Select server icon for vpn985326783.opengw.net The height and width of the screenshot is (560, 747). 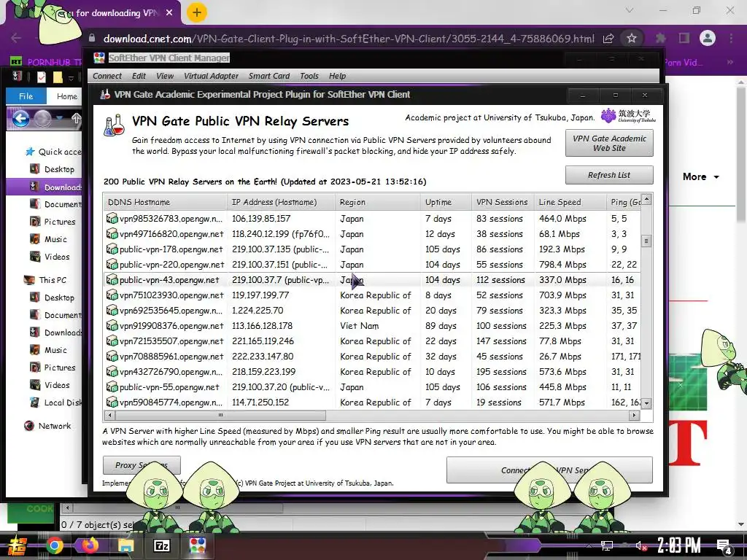tap(112, 219)
